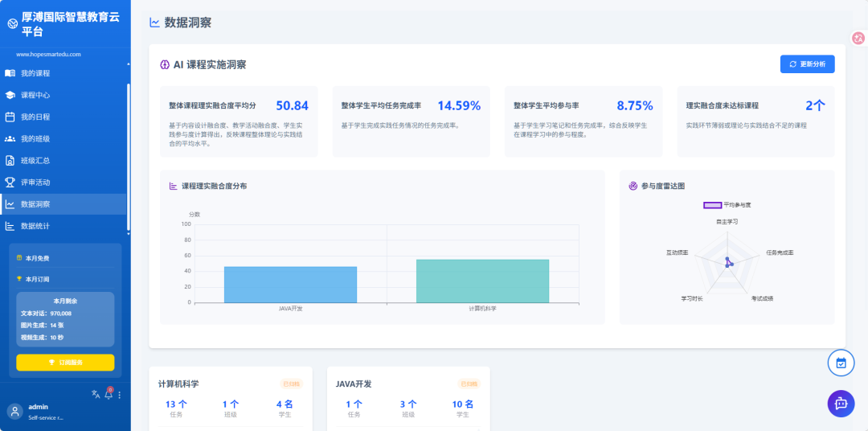Click the 班级汇总 report icon

[10, 161]
